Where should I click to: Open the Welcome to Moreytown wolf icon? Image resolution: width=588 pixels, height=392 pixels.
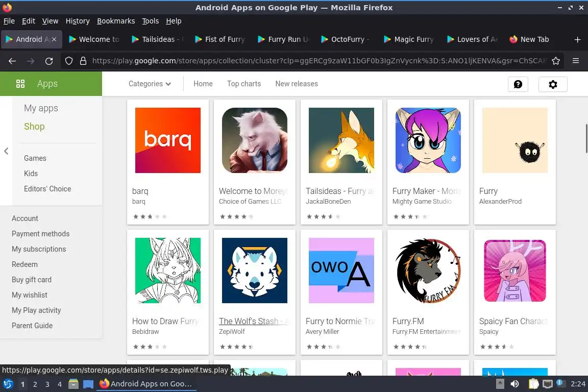coord(255,140)
